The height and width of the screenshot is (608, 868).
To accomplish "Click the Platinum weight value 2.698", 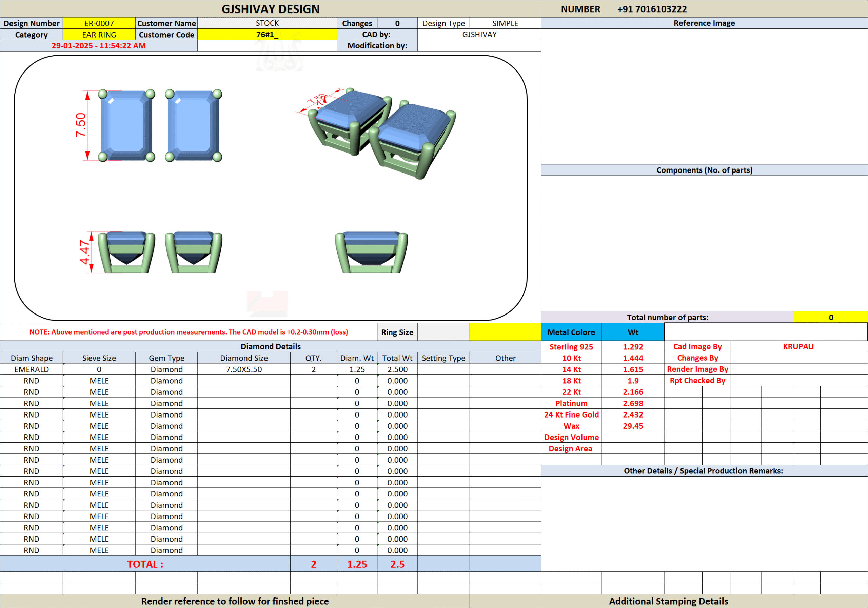I will (x=633, y=404).
